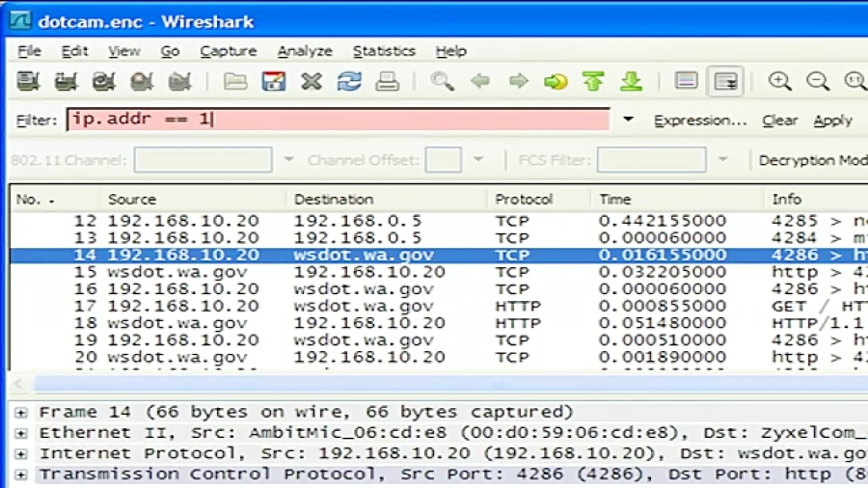Stop the running capture icon
The width and height of the screenshot is (868, 488).
pyautogui.click(x=142, y=81)
